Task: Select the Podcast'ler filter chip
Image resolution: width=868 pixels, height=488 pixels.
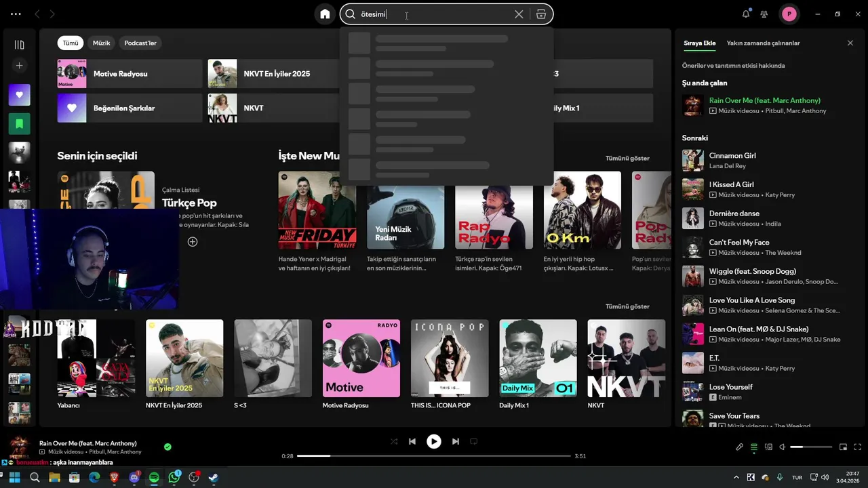Action: tap(140, 43)
